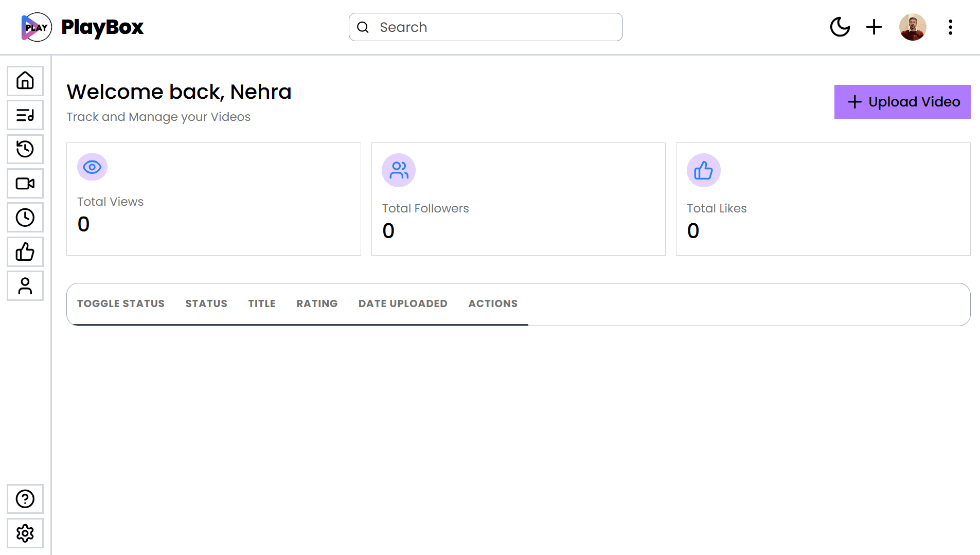Click the Total Followers people icon
This screenshot has width=980, height=555.
tap(399, 170)
